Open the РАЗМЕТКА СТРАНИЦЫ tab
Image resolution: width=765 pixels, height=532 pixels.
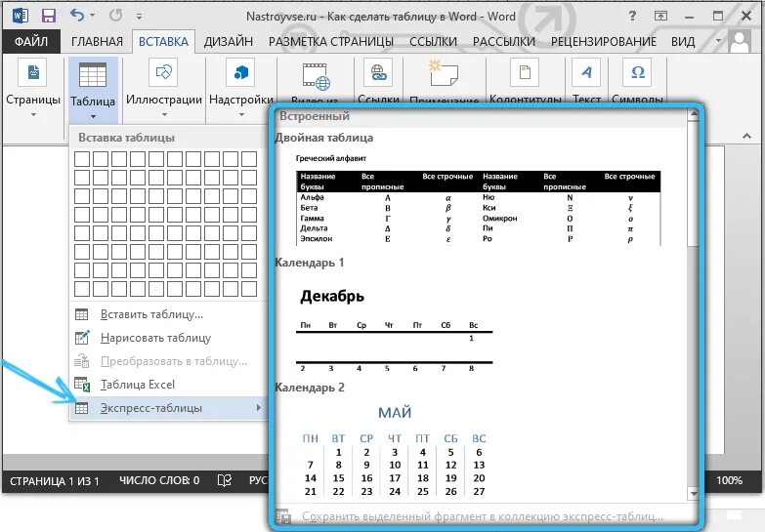tap(331, 42)
